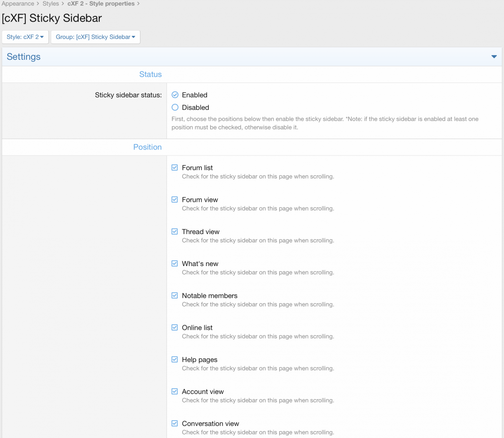Disable sticky sidebar on Notable members

coord(175,296)
